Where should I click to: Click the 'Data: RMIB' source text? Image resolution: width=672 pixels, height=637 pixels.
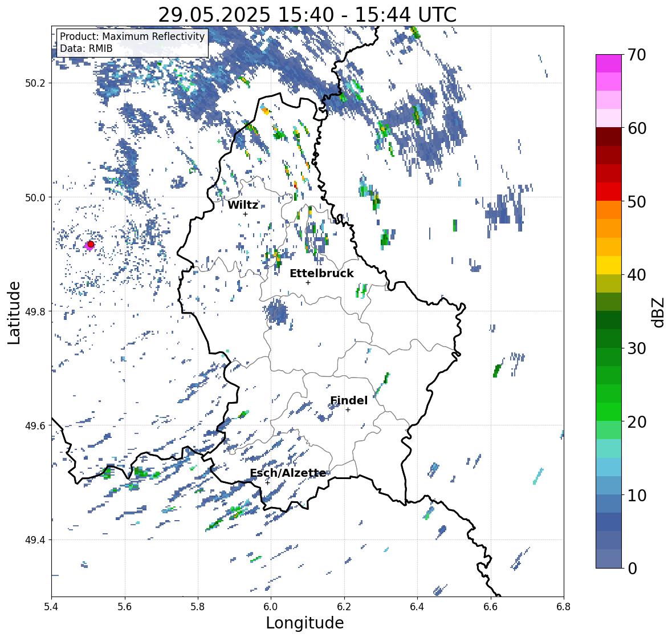tap(86, 48)
